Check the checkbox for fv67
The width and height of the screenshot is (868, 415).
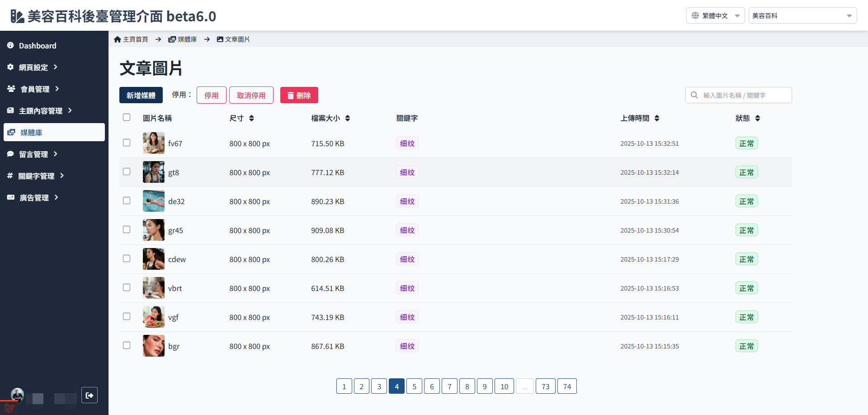127,143
